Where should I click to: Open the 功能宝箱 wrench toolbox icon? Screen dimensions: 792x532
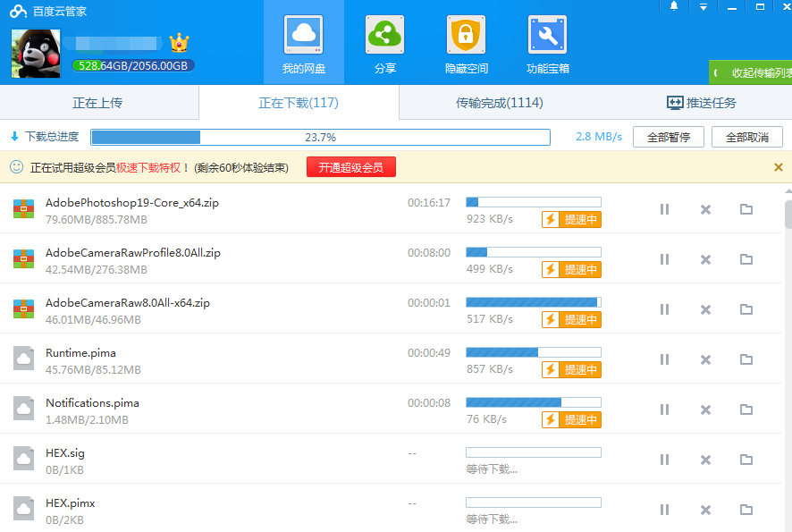point(547,36)
